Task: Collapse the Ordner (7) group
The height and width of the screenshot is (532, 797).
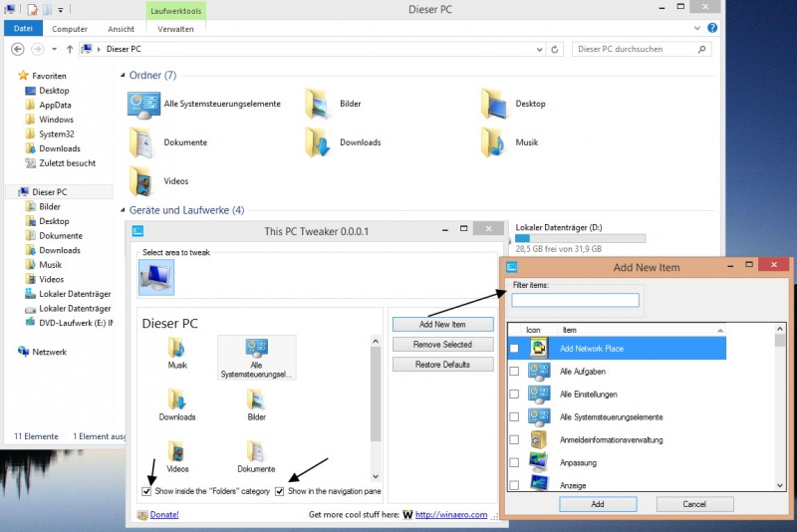Action: 123,75
